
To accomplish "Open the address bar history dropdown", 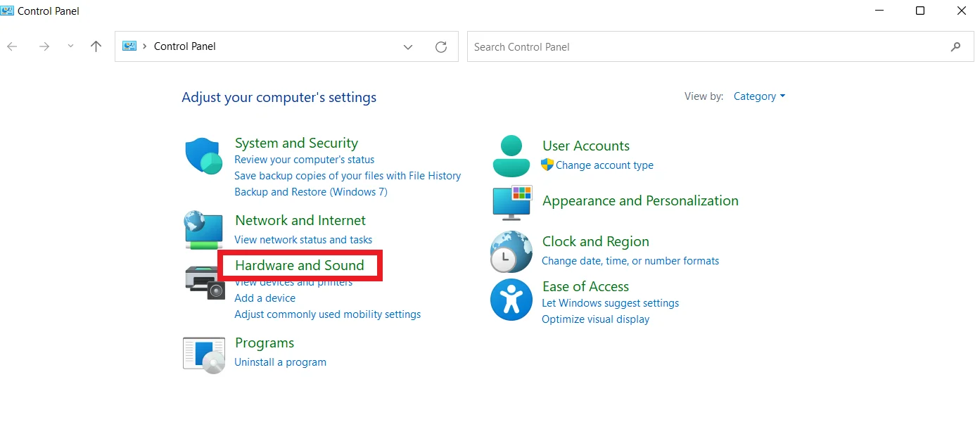I will point(407,46).
